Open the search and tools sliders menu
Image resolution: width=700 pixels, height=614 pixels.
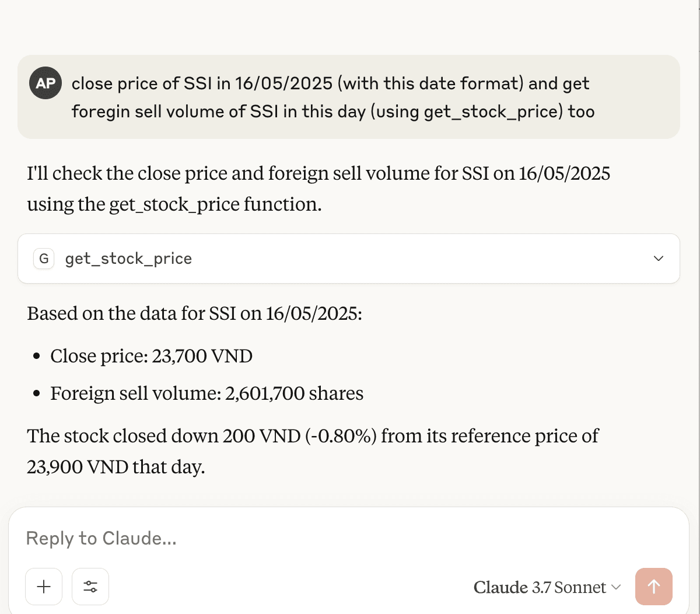[90, 587]
